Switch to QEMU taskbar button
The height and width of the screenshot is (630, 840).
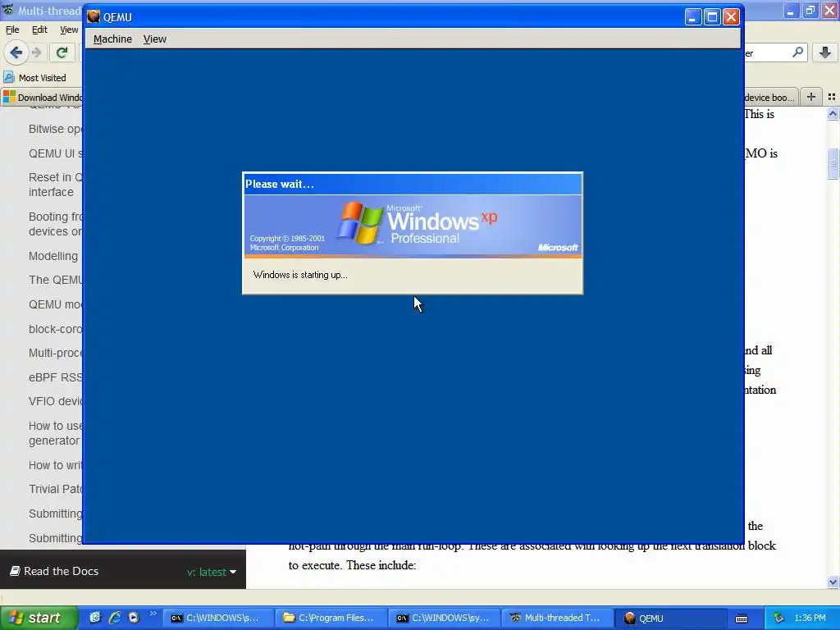tap(669, 618)
